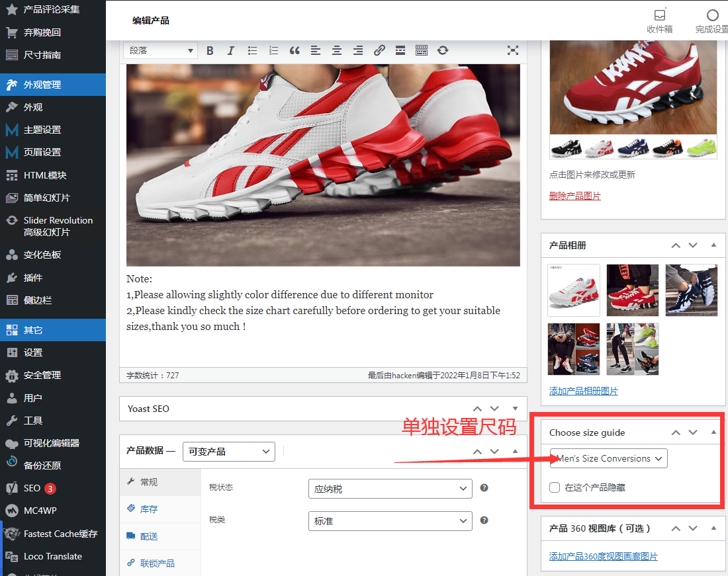Viewport: 728px width, 576px height.
Task: Click the delete product image link
Action: pos(574,196)
